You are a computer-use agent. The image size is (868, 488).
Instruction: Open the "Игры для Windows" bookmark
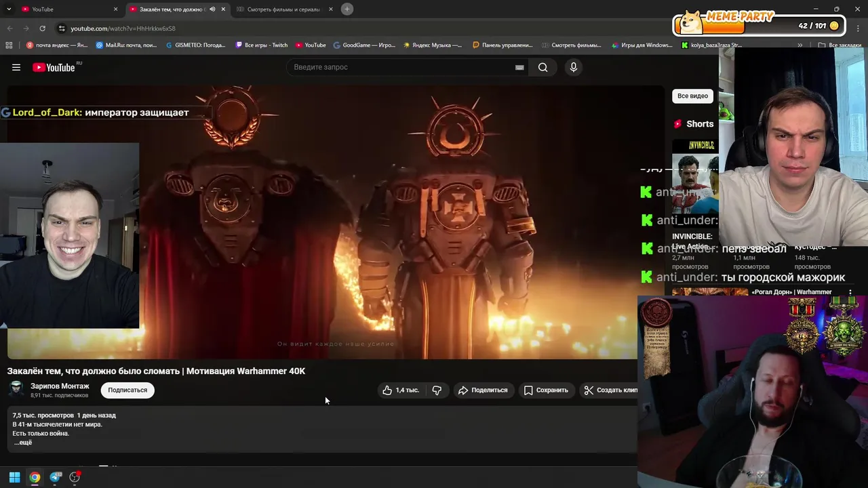[x=642, y=45]
